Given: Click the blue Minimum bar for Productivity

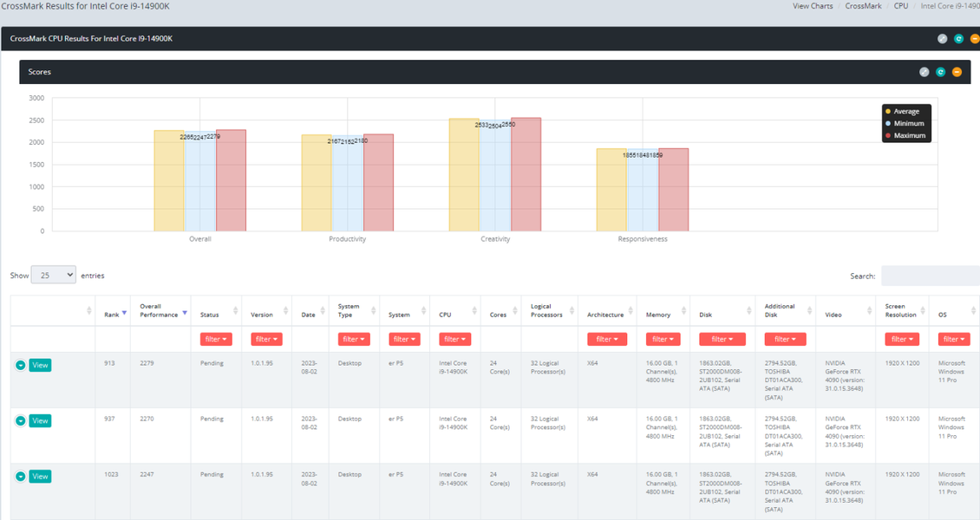Looking at the screenshot, I should click(x=347, y=184).
